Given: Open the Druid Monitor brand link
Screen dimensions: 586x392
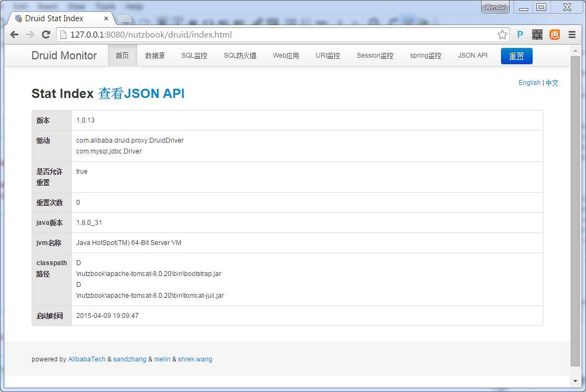Looking at the screenshot, I should click(64, 56).
